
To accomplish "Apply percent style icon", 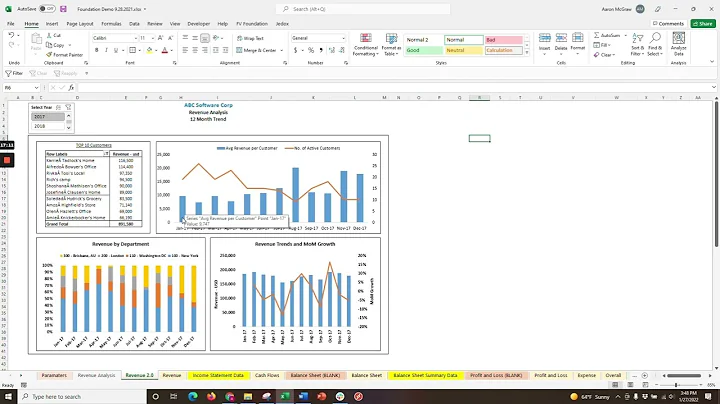I will 311,50.
